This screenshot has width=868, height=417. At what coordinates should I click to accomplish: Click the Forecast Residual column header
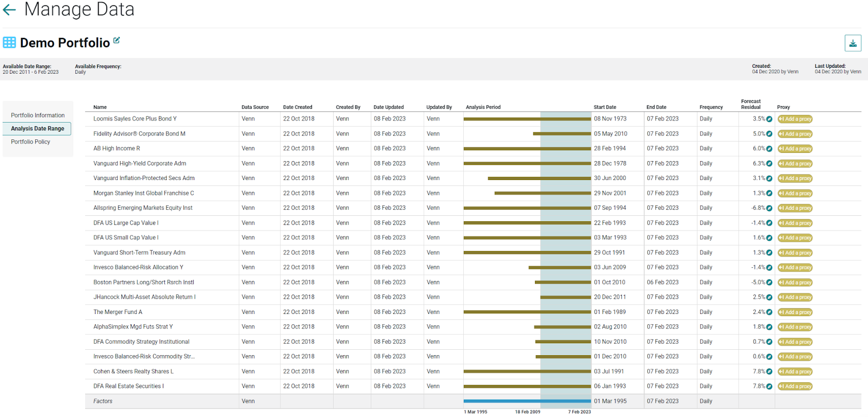click(751, 104)
